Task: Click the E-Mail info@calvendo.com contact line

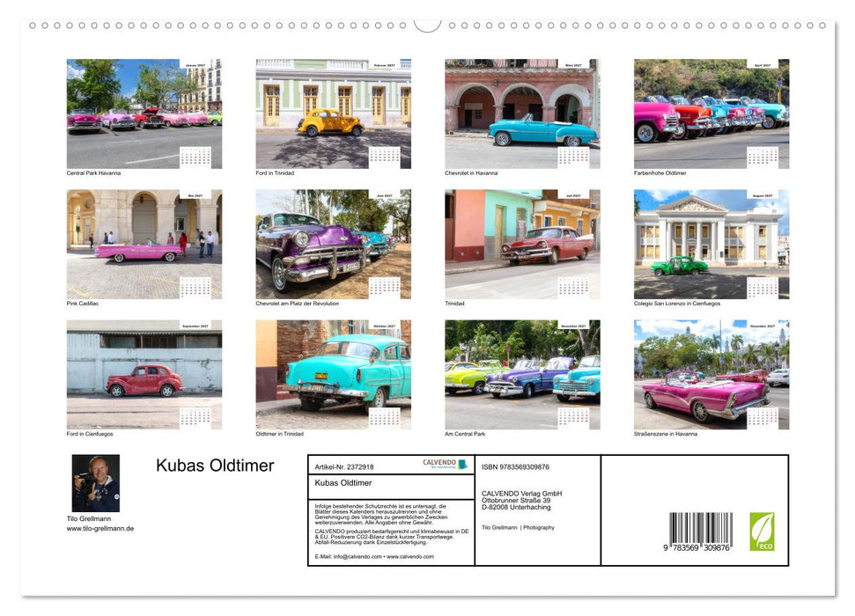Action: [x=374, y=556]
